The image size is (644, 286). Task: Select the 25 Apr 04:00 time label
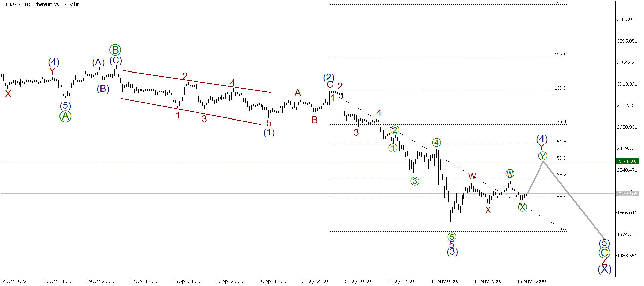[187, 281]
